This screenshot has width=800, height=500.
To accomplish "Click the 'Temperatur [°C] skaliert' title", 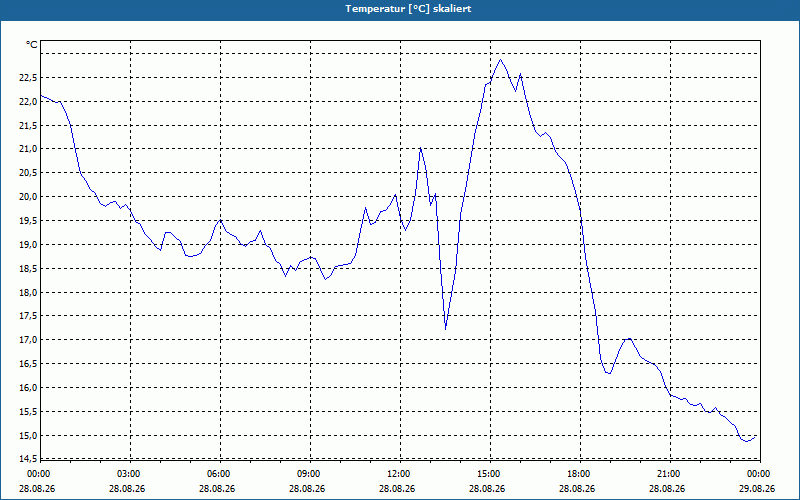I will point(408,9).
